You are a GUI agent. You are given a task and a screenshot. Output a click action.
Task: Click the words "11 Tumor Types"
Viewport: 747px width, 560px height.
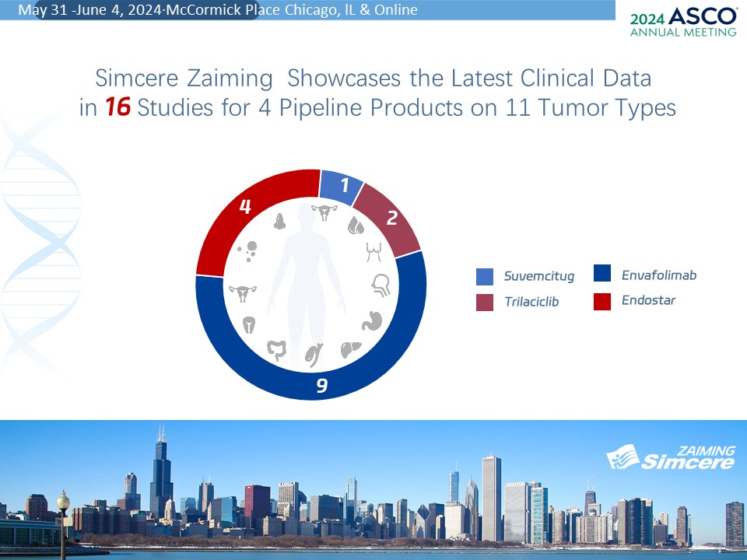pos(591,107)
